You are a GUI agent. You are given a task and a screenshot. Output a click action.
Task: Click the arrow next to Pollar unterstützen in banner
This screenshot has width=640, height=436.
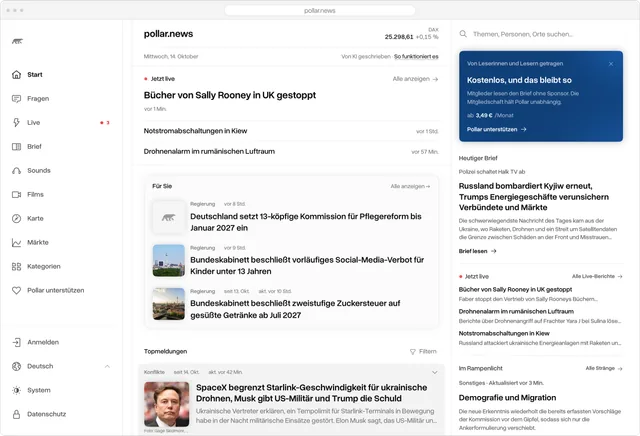[x=524, y=129]
